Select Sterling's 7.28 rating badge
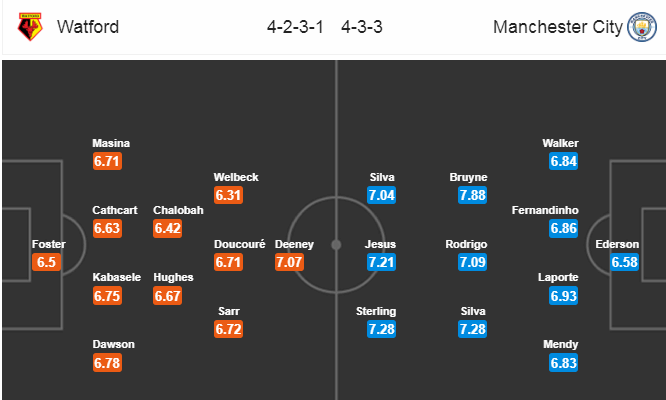This screenshot has width=666, height=400. [381, 329]
